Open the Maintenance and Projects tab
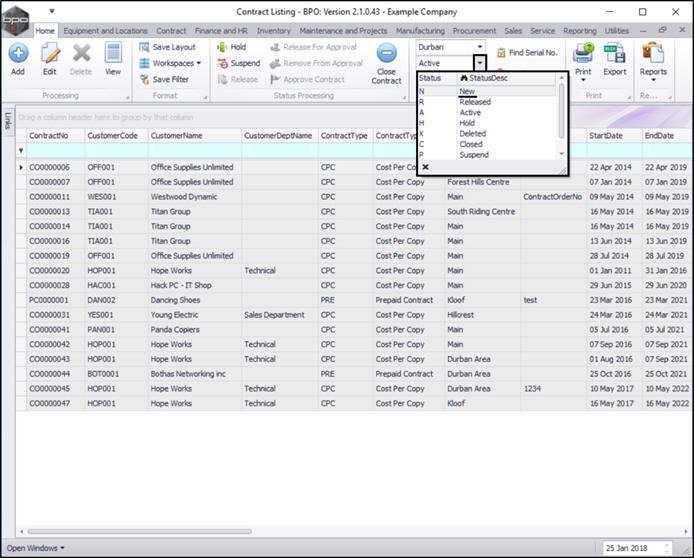Image resolution: width=694 pixels, height=558 pixels. tap(343, 31)
